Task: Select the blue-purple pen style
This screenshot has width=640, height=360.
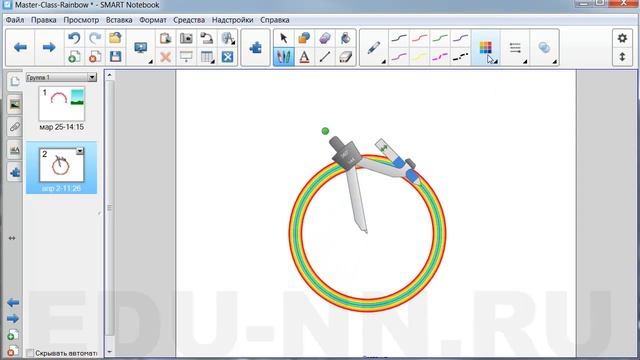Action: click(x=460, y=39)
